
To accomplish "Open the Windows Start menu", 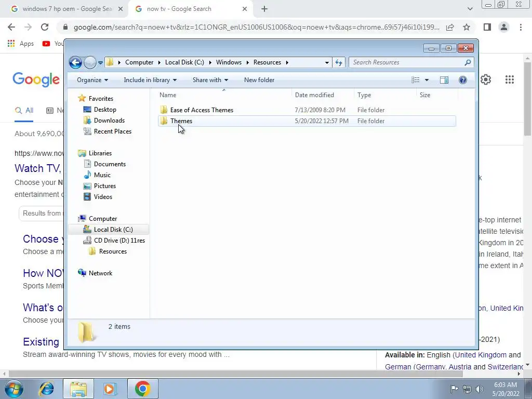I will 14,389.
